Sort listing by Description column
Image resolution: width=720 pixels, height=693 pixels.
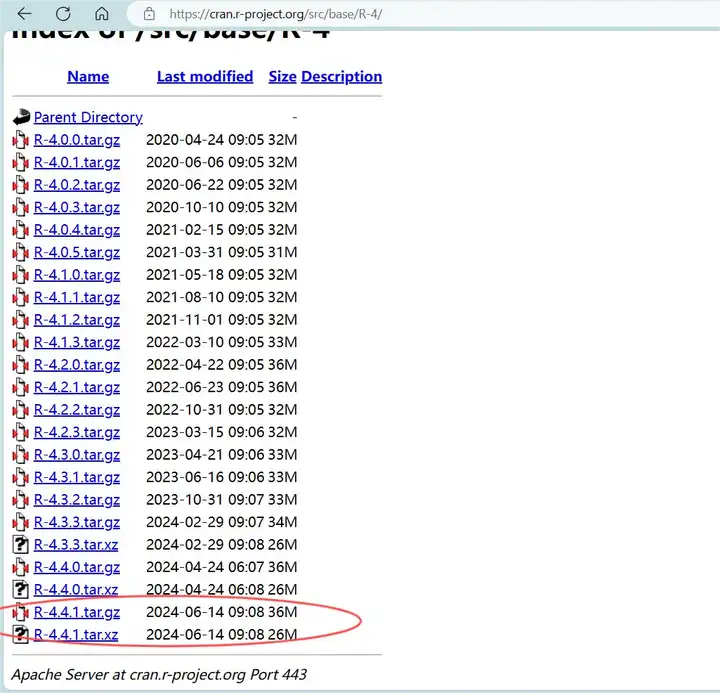pyautogui.click(x=342, y=76)
